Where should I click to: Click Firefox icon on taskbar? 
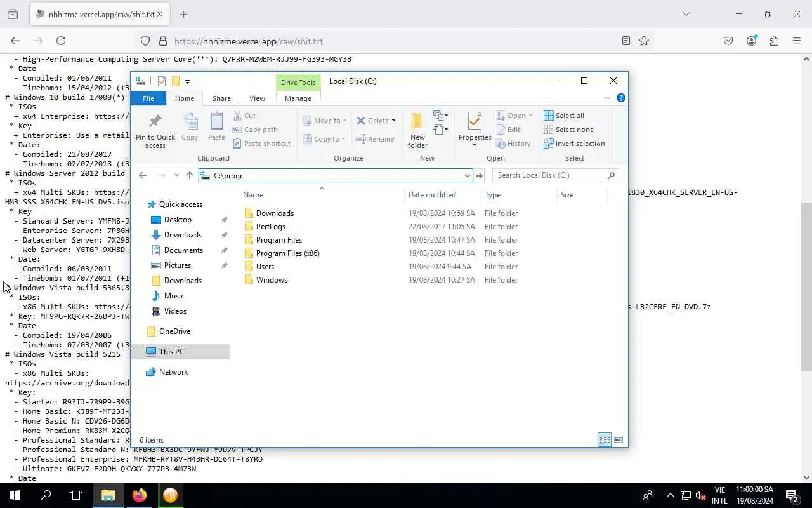[x=140, y=495]
